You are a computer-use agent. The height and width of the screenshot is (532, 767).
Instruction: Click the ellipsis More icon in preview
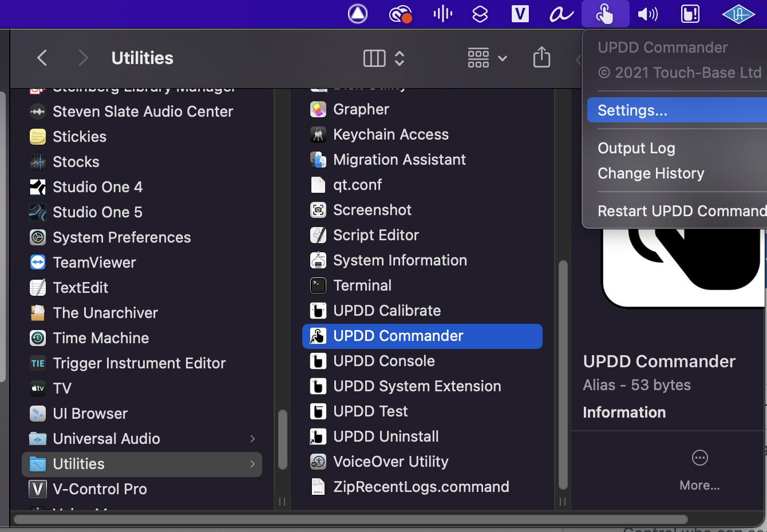click(700, 458)
